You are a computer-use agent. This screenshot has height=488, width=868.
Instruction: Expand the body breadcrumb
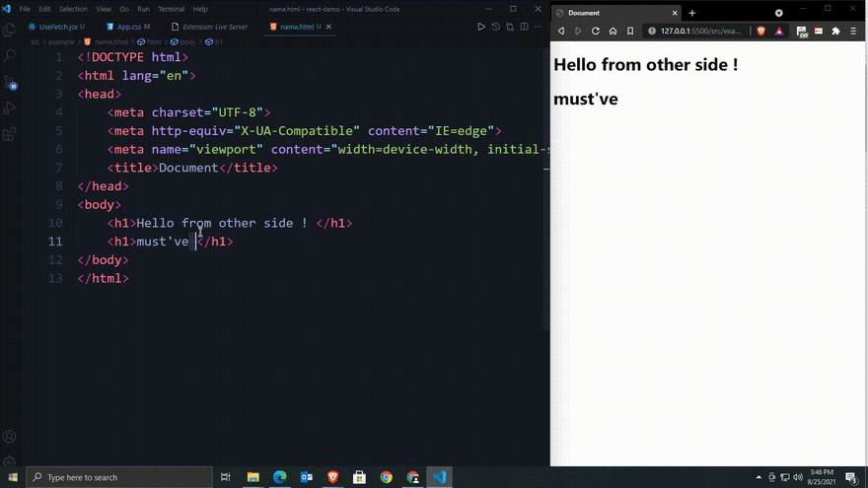point(183,42)
